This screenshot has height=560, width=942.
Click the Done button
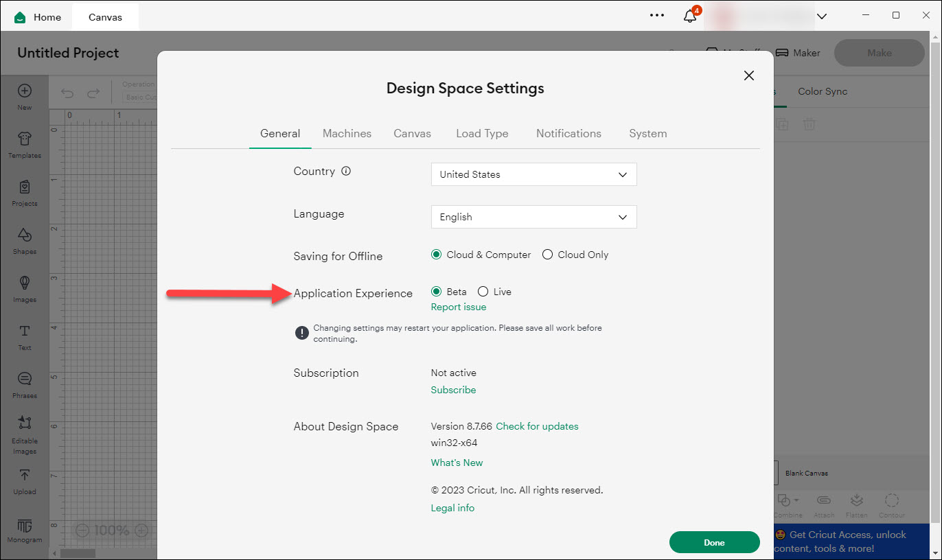715,542
